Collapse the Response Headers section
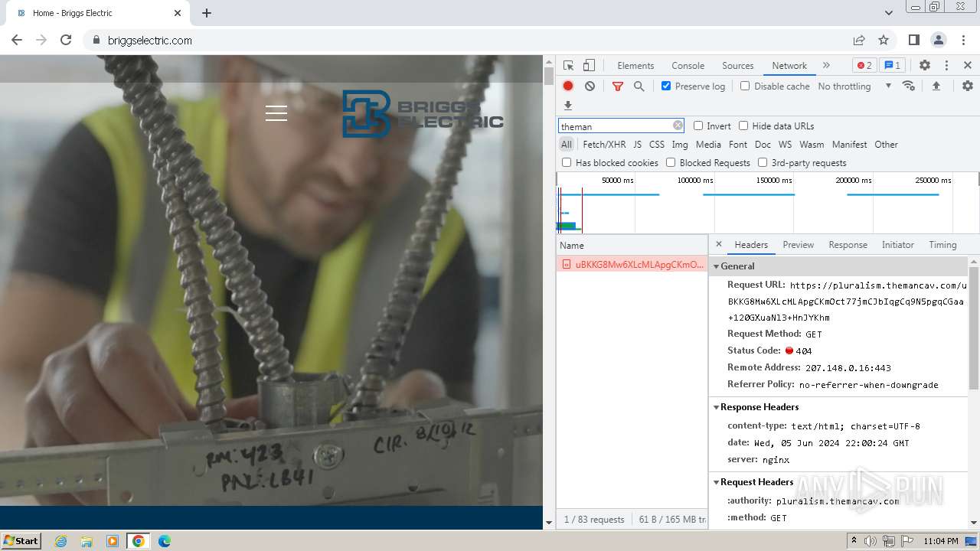Viewport: 980px width, 551px height. coord(717,407)
